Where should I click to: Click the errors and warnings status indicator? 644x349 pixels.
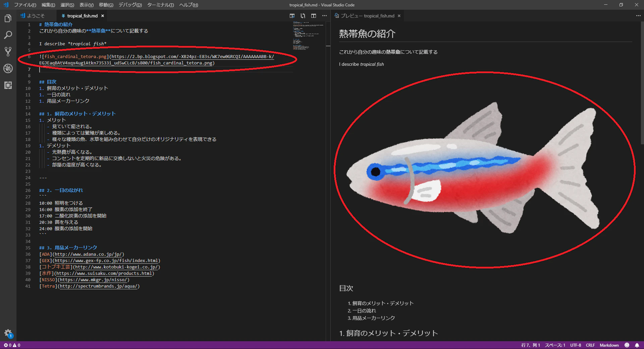tap(12, 345)
